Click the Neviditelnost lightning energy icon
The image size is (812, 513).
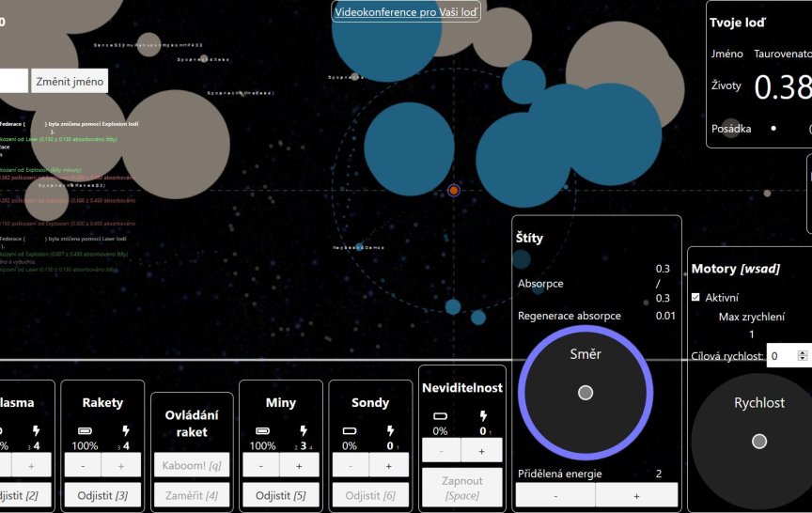click(x=483, y=415)
